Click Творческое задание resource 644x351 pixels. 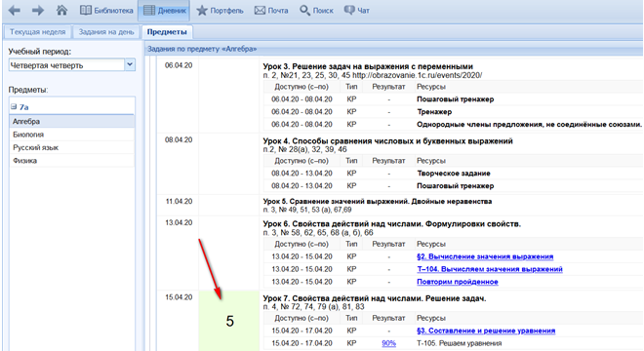tap(454, 174)
